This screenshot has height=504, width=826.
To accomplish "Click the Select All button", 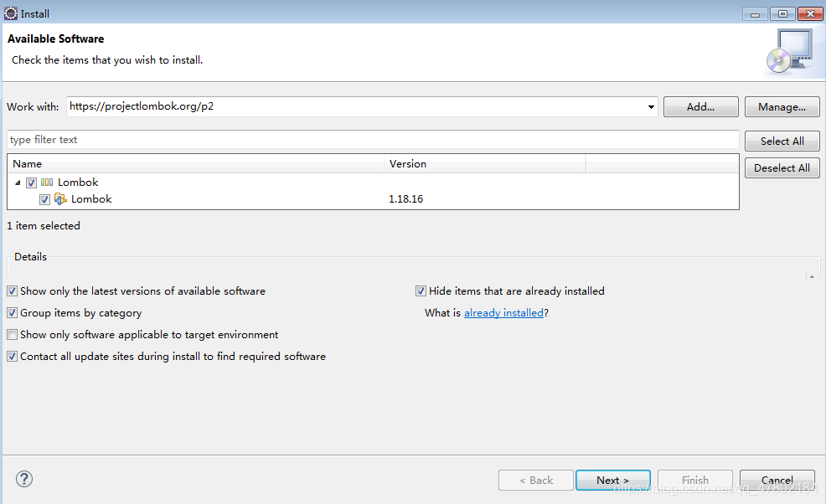I will click(x=782, y=141).
